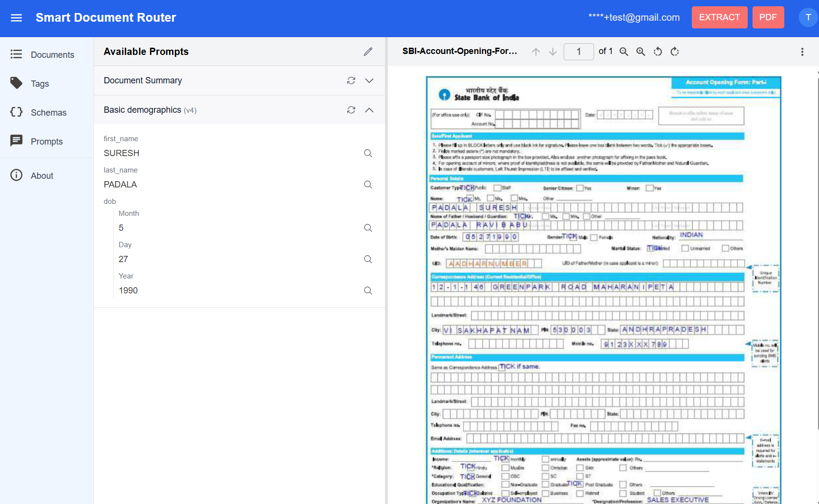Click the SURESH first name value

tap(121, 153)
